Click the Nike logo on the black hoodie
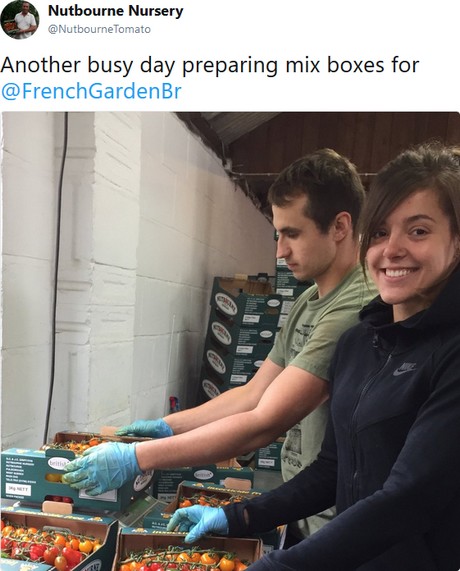 (x=404, y=369)
